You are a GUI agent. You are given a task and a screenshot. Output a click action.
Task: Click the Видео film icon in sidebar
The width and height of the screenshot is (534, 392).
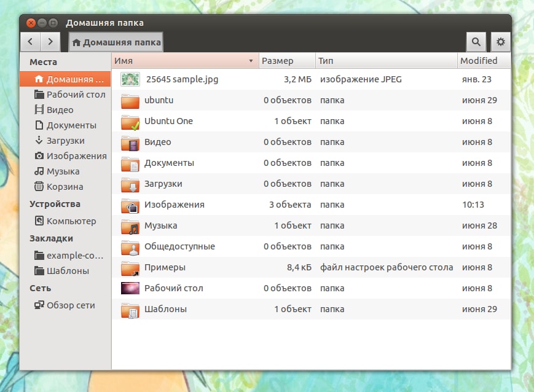(39, 109)
